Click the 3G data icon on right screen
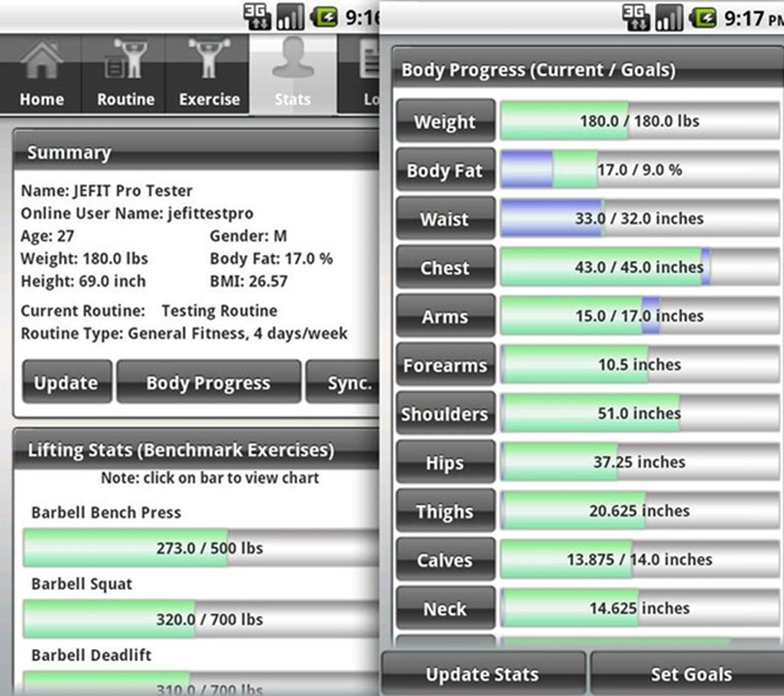 636,18
